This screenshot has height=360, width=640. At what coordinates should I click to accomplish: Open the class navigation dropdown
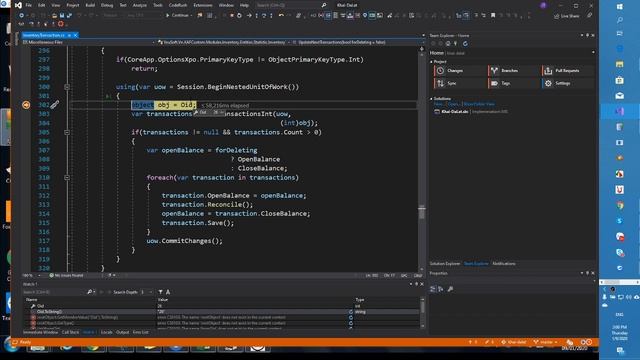289,42
